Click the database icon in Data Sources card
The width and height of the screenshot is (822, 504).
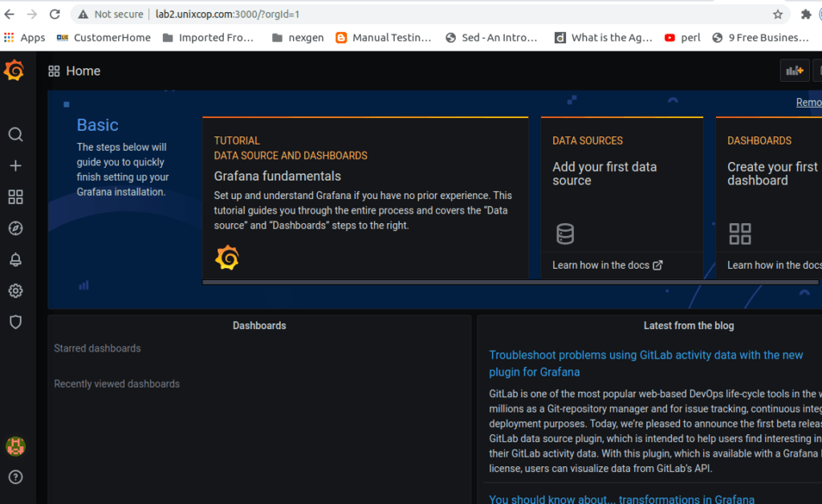point(565,234)
